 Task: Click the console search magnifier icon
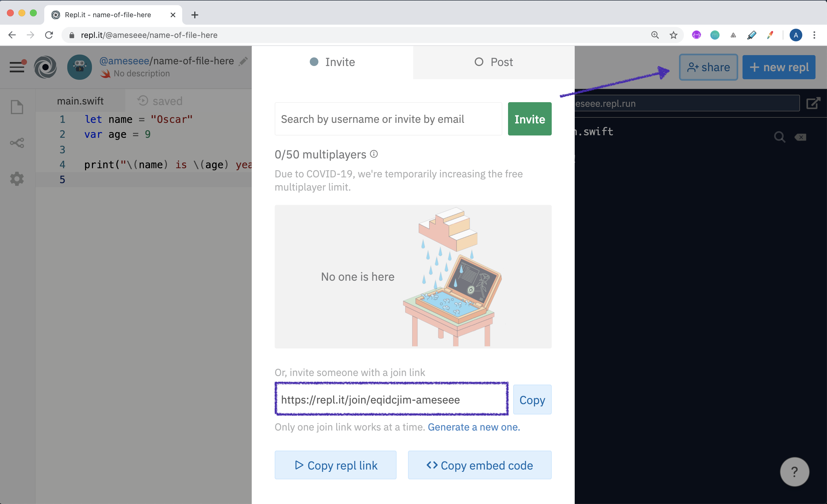pos(780,137)
